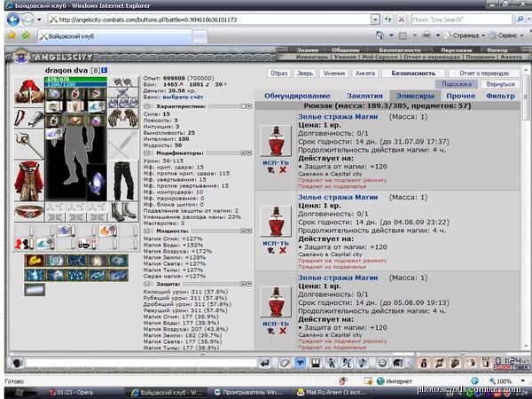The width and height of the screenshot is (532, 399).
Task: Select the Эликсиры tab
Action: 415,96
